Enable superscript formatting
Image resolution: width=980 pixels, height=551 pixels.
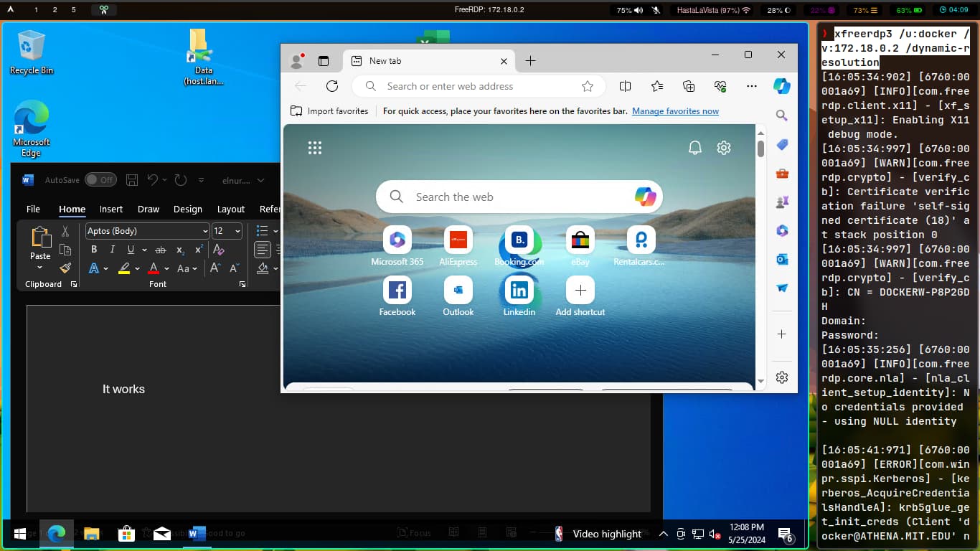[199, 249]
